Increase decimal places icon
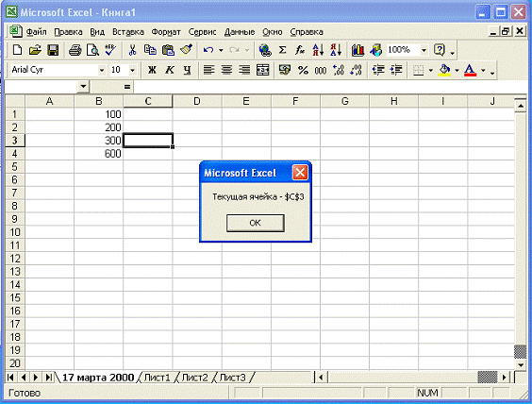This screenshot has width=532, height=404. pos(339,70)
